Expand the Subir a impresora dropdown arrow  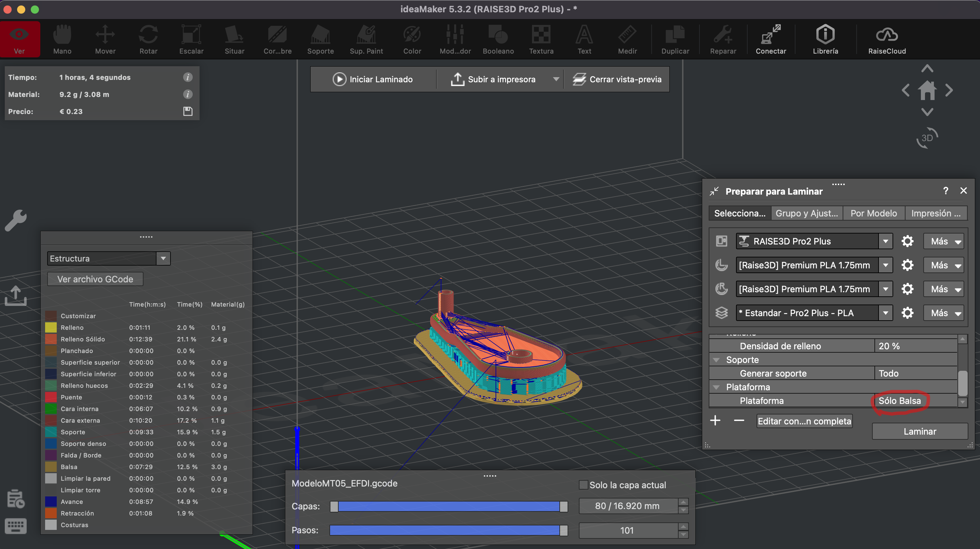556,80
